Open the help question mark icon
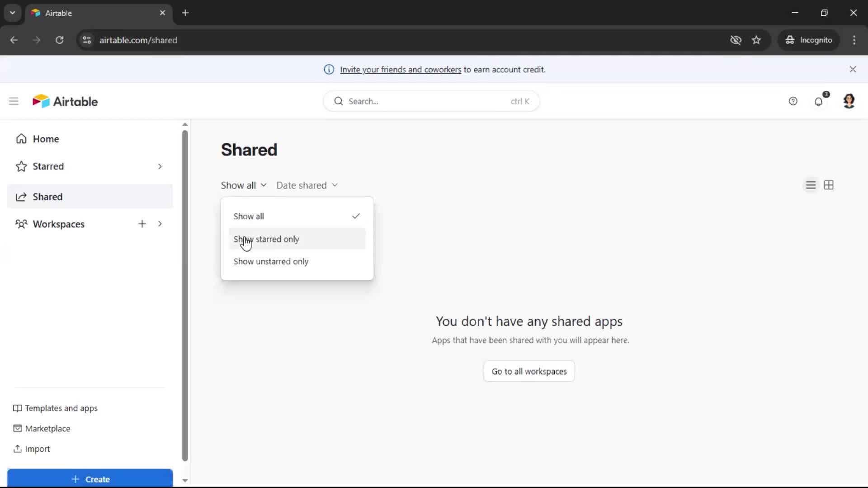The height and width of the screenshot is (488, 868). [x=793, y=101]
